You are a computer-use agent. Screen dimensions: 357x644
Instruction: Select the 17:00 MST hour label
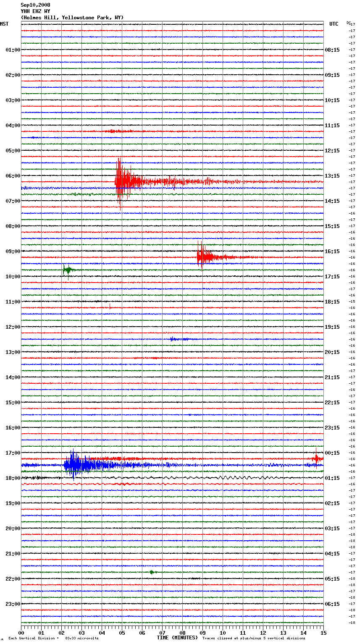pyautogui.click(x=13, y=453)
